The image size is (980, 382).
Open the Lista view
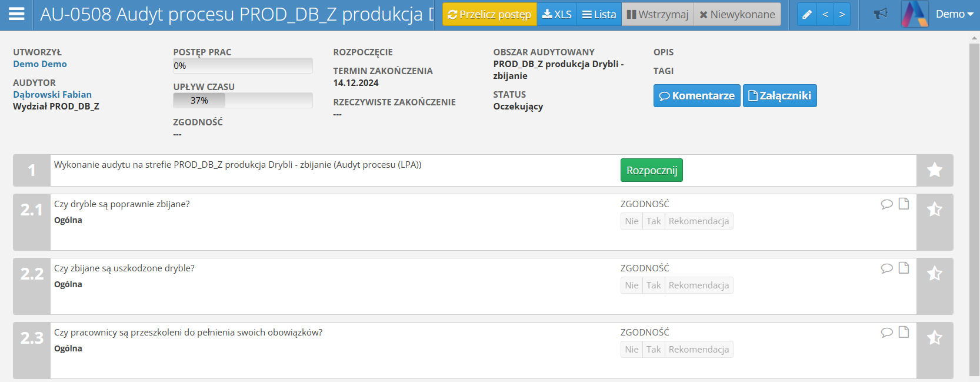coord(599,15)
